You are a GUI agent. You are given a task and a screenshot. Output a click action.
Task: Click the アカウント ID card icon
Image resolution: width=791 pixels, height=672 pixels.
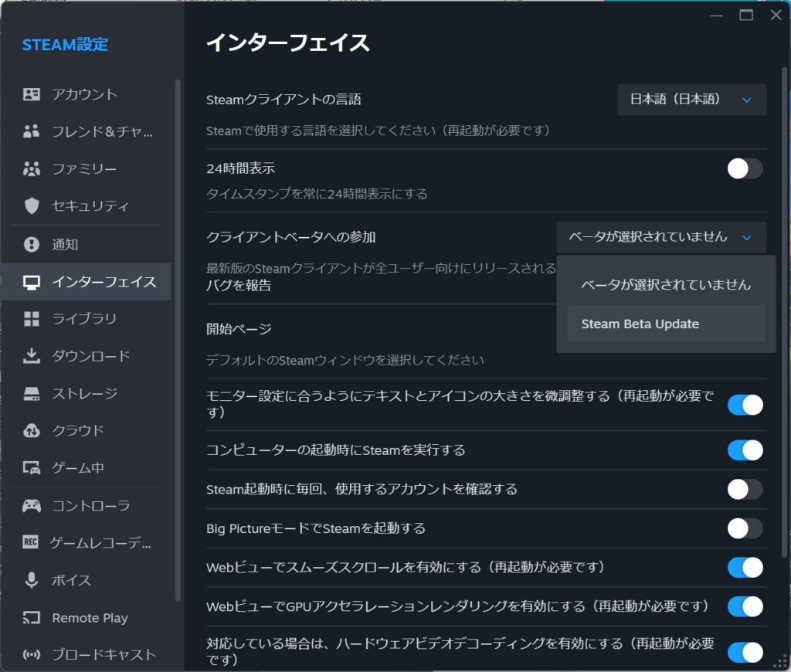coord(31,94)
